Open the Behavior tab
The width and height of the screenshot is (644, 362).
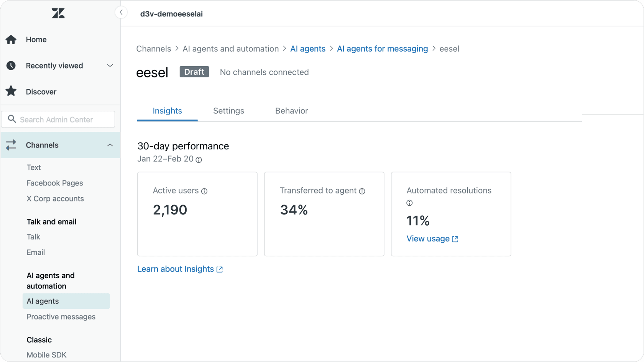pos(291,111)
